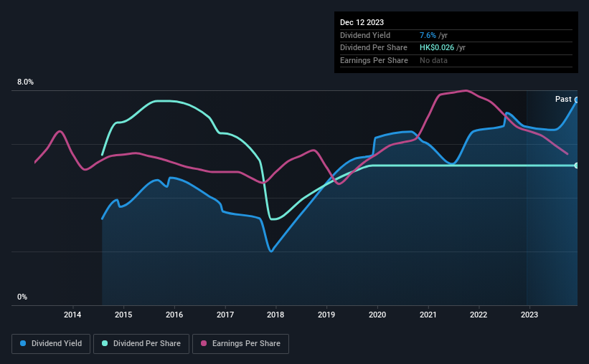The width and height of the screenshot is (589, 364).
Task: Toggle the Earnings Per Share legend button
Action: point(240,344)
